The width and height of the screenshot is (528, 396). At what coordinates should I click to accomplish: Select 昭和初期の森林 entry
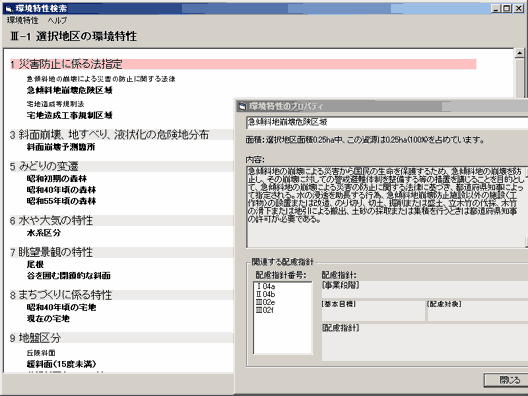(x=57, y=178)
